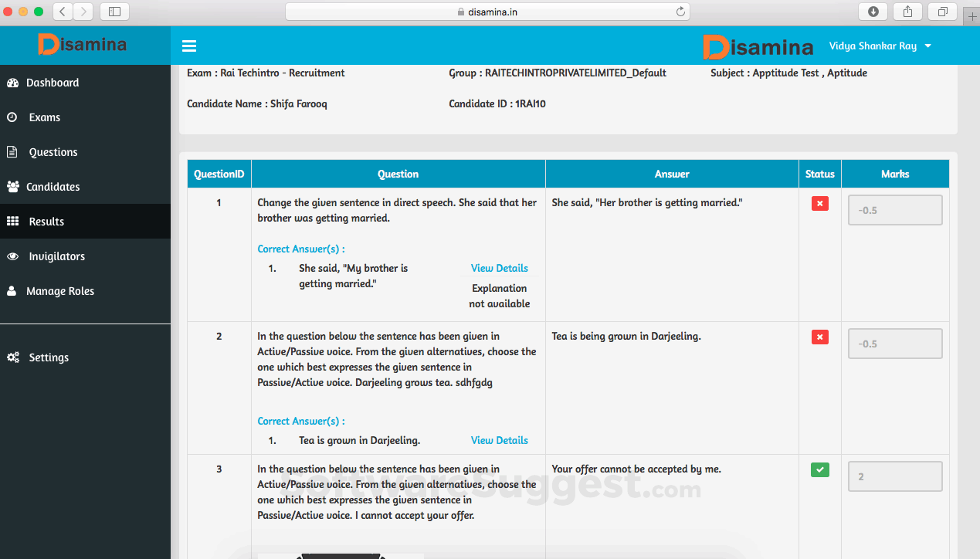Open the Safari tab overview
Image resolution: width=980 pixels, height=559 pixels.
pos(942,11)
